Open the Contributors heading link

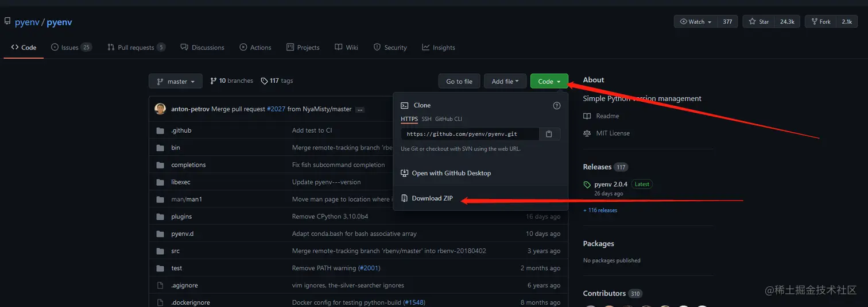pyautogui.click(x=604, y=293)
